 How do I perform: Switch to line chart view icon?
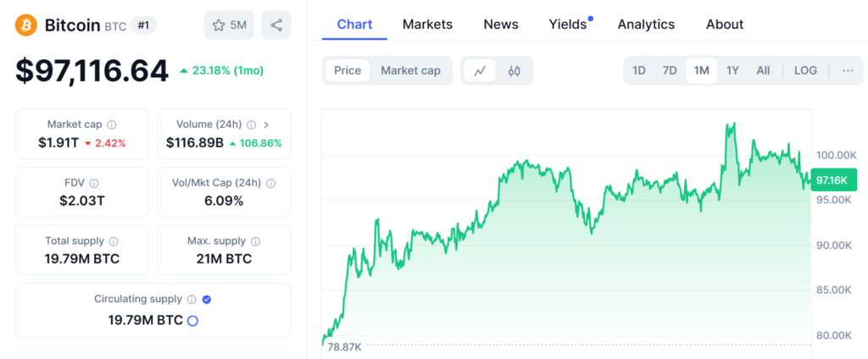480,70
